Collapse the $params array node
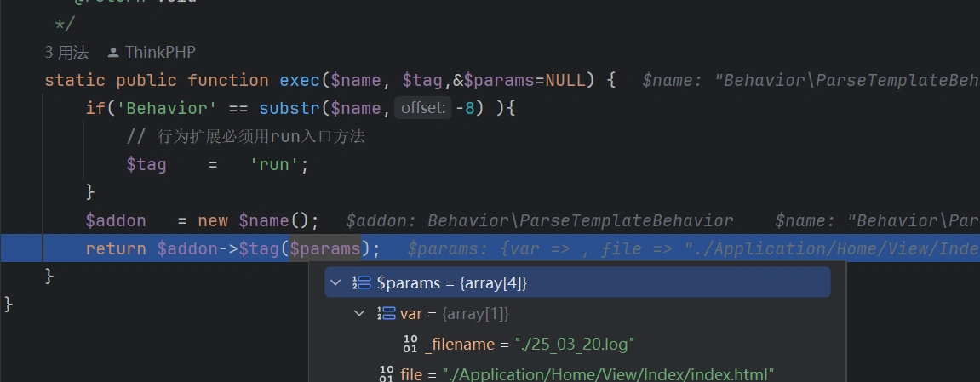This screenshot has height=382, width=980. pos(336,282)
